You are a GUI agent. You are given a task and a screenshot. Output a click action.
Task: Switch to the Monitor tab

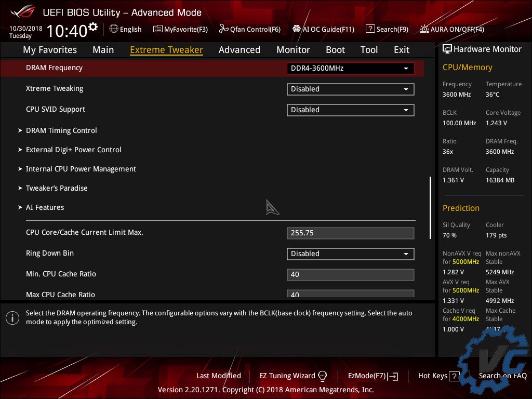click(293, 50)
